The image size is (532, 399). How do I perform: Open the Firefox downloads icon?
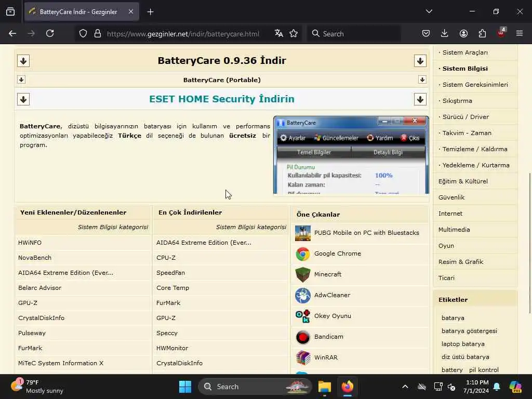[445, 34]
